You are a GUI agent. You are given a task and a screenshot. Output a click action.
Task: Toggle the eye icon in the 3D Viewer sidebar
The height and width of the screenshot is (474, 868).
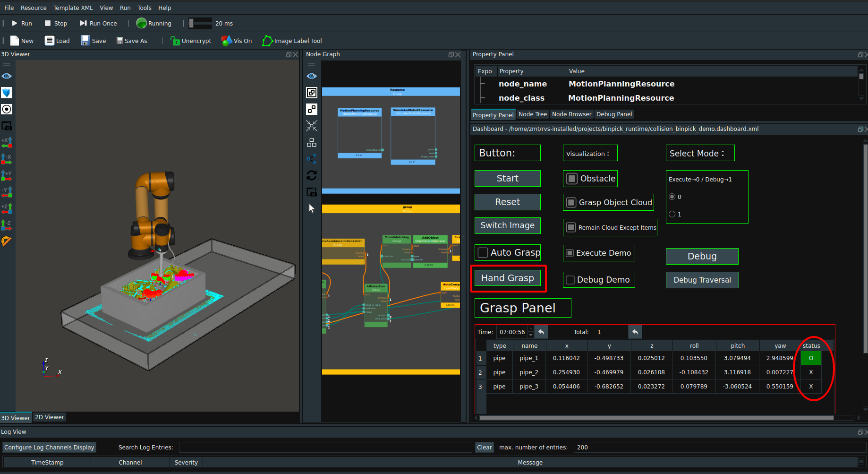[x=7, y=76]
